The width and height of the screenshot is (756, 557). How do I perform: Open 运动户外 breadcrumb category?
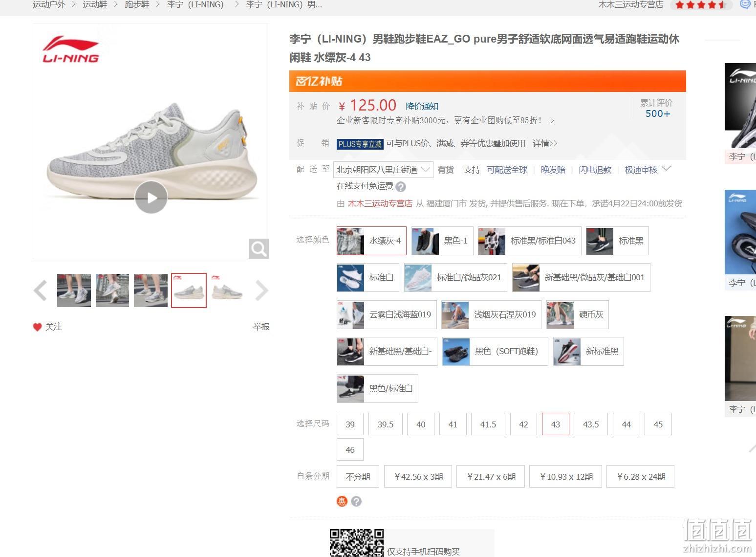click(49, 5)
